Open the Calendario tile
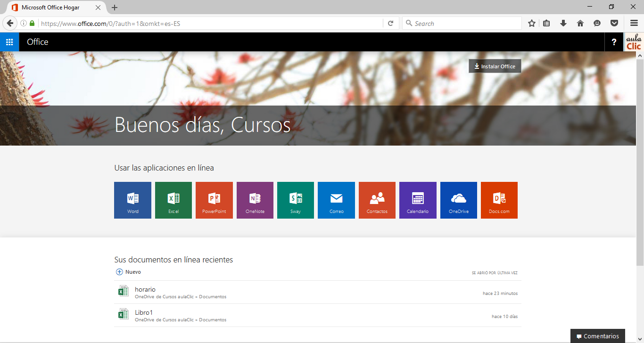The image size is (644, 343). [x=418, y=200]
